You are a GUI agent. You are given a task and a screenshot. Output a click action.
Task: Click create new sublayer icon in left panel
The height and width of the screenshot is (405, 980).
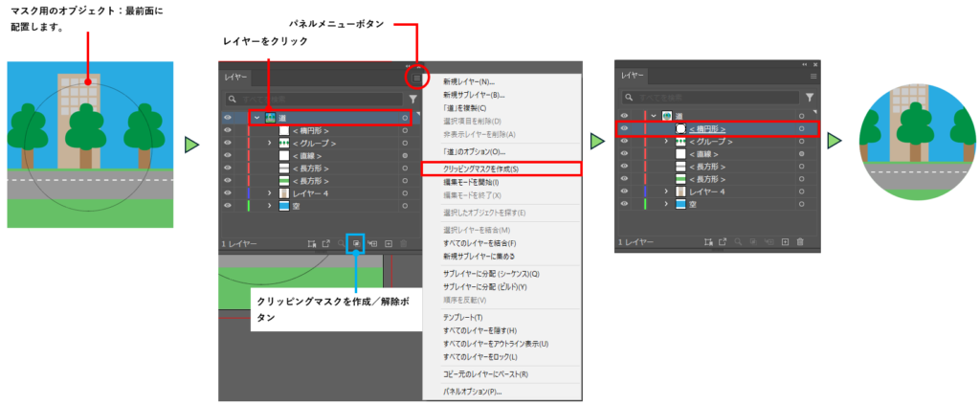[372, 243]
